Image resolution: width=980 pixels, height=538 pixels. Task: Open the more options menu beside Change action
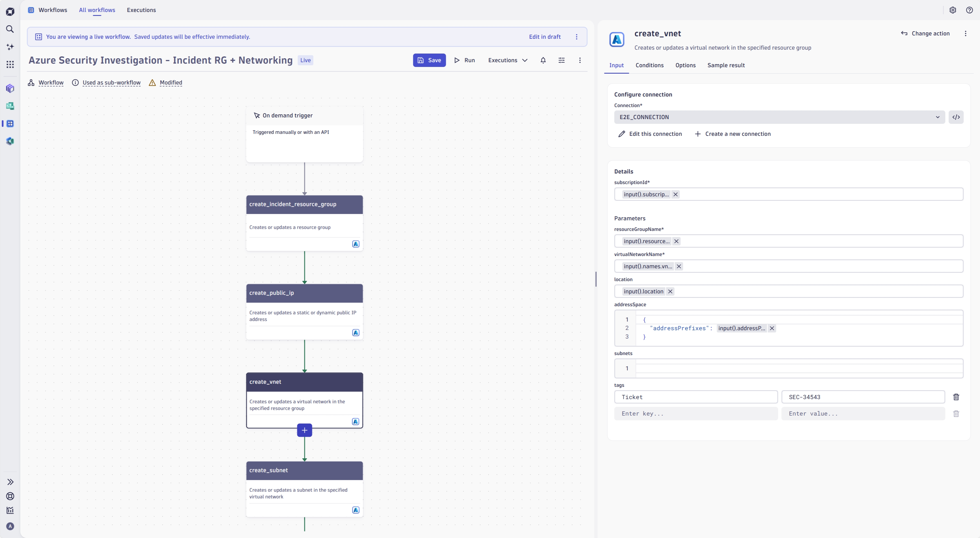[x=966, y=33]
